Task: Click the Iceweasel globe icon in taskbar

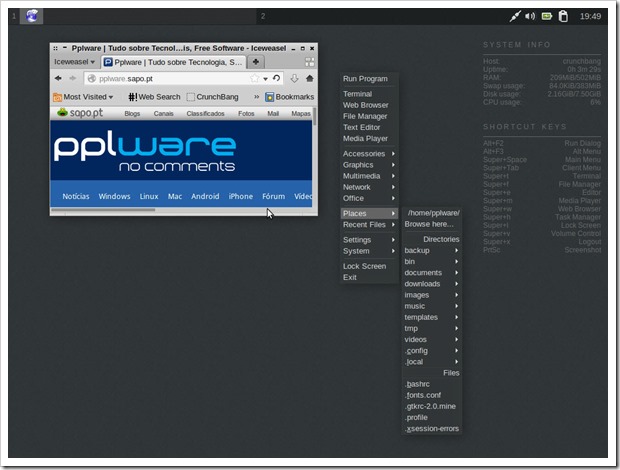Action: 32,16
